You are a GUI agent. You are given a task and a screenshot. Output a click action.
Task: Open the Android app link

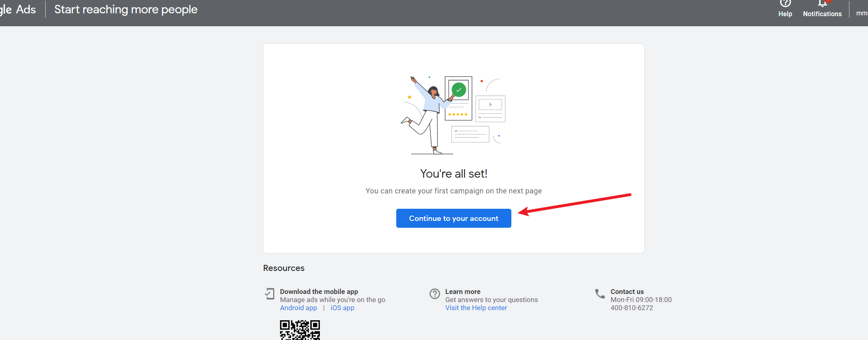298,308
